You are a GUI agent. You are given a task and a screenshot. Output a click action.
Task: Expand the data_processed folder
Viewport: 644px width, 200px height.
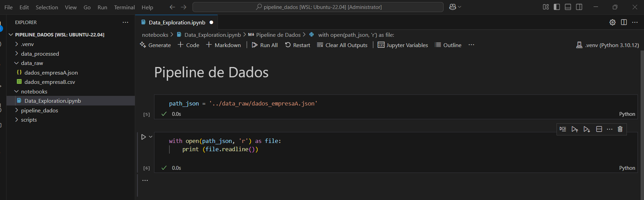(71, 54)
